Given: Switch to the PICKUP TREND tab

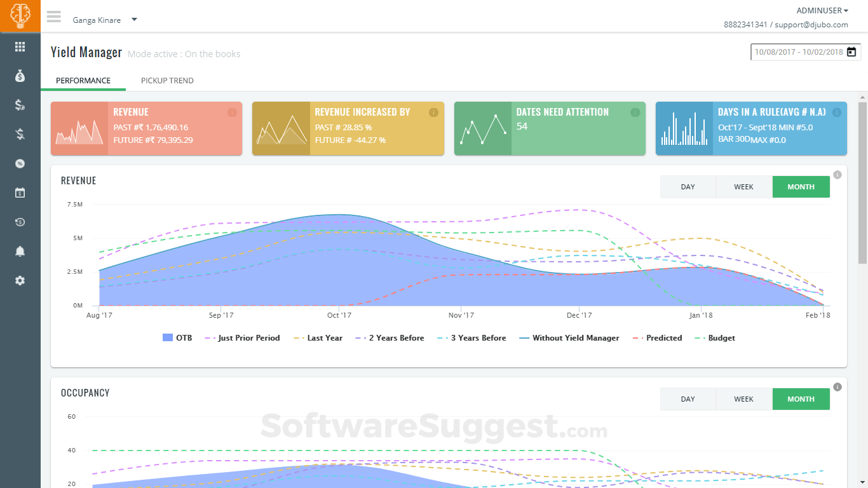Looking at the screenshot, I should [167, 81].
